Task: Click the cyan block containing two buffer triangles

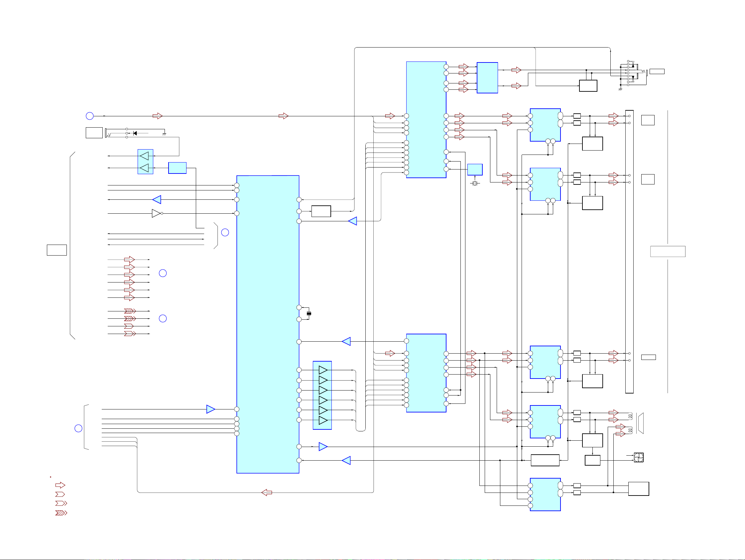Action: point(146,162)
